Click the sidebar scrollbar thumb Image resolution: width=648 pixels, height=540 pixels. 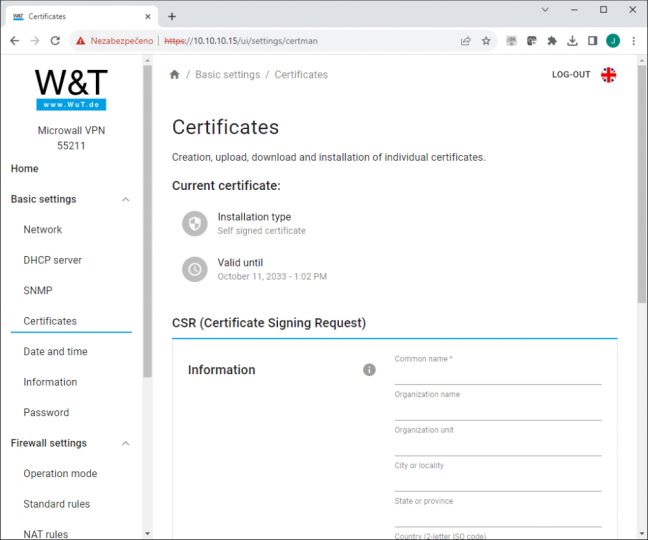click(148, 221)
